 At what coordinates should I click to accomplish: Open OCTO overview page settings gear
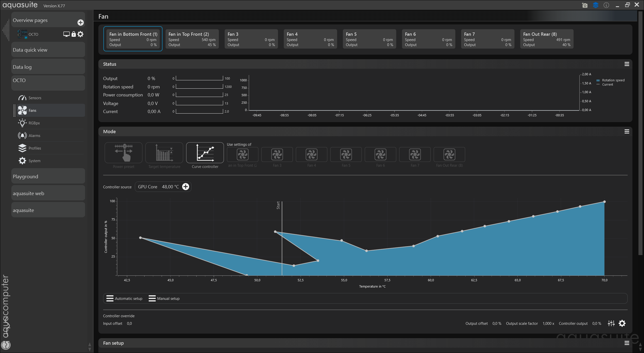[80, 34]
